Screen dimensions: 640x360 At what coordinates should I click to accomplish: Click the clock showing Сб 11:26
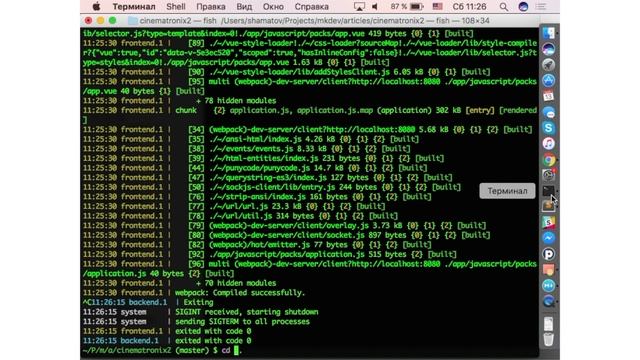pos(469,7)
